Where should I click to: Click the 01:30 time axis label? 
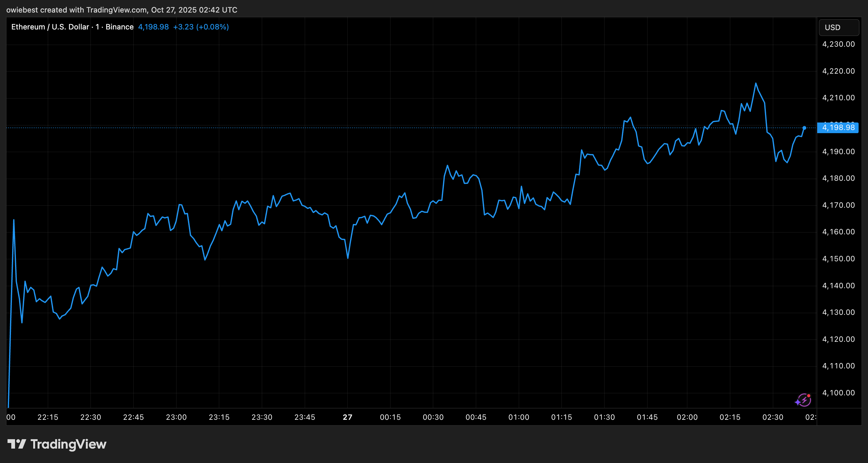604,417
